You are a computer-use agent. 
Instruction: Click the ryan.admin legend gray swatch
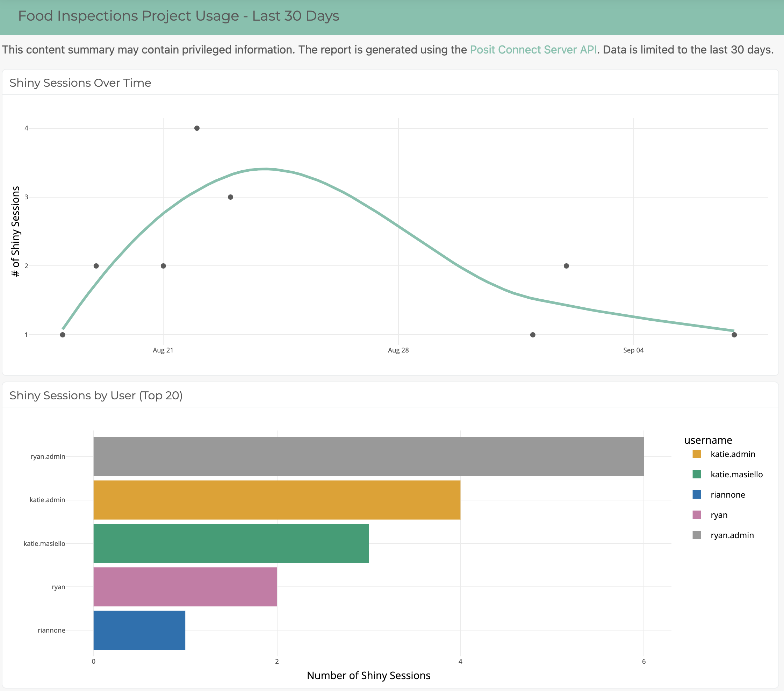coord(697,536)
